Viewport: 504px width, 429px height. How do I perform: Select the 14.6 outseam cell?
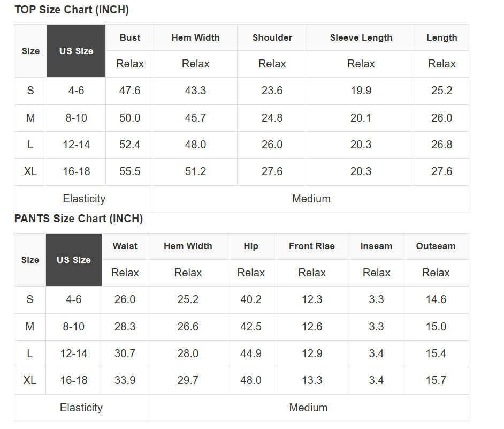pyautogui.click(x=436, y=299)
